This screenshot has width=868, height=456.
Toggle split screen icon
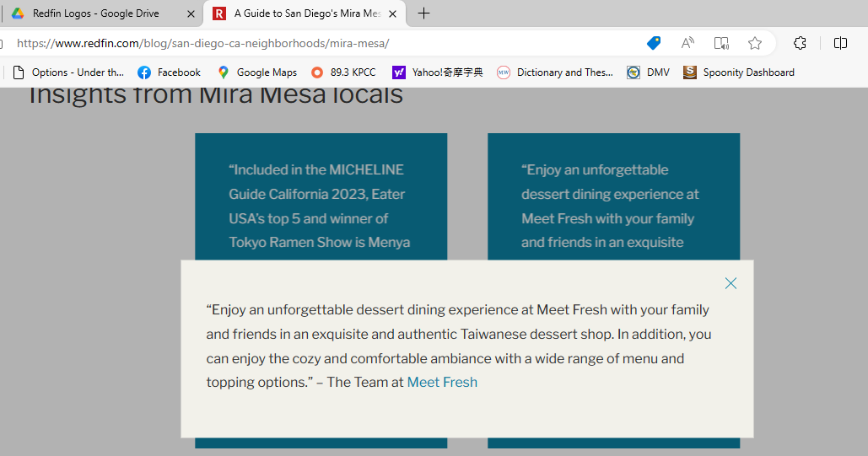[840, 43]
